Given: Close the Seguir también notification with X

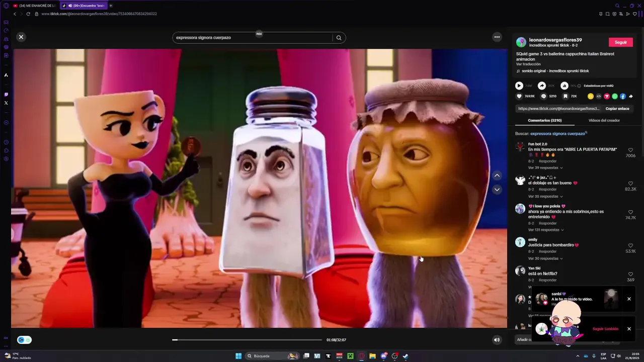Looking at the screenshot, I should pyautogui.click(x=629, y=329).
